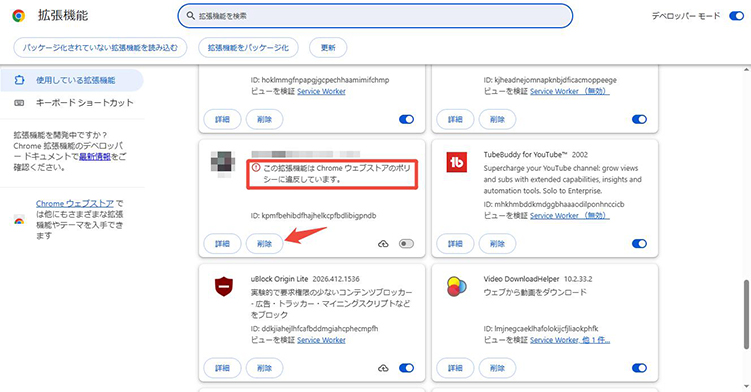Click 詳細 for extension ID kjheadnejomnapknbjdficacmoppeege

pos(455,119)
